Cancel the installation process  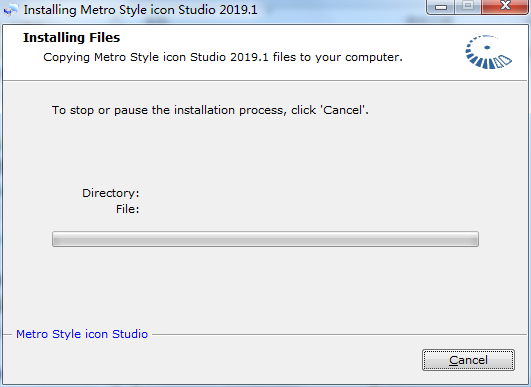point(468,360)
